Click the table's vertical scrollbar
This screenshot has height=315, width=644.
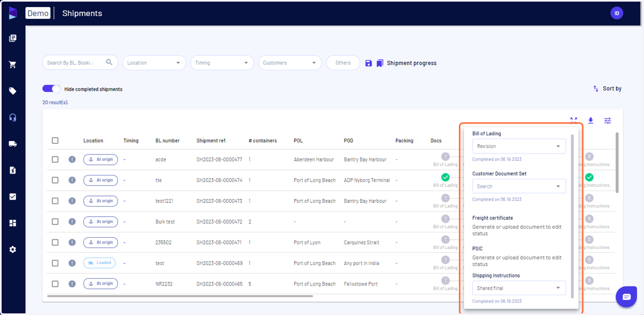pyautogui.click(x=617, y=163)
